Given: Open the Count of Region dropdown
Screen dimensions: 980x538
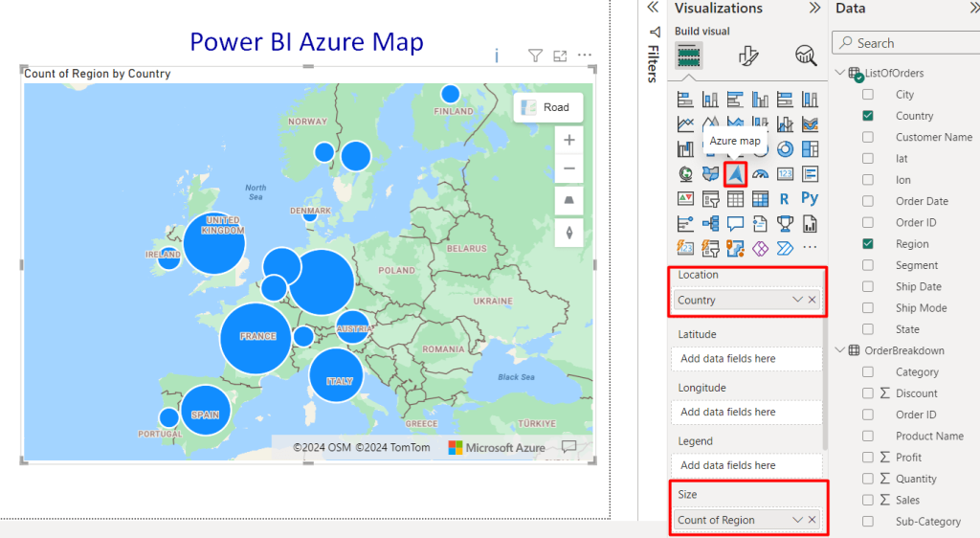Looking at the screenshot, I should (798, 520).
